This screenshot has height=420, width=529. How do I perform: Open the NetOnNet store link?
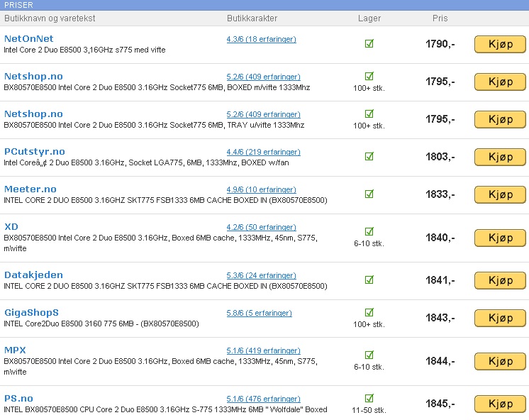click(x=28, y=39)
